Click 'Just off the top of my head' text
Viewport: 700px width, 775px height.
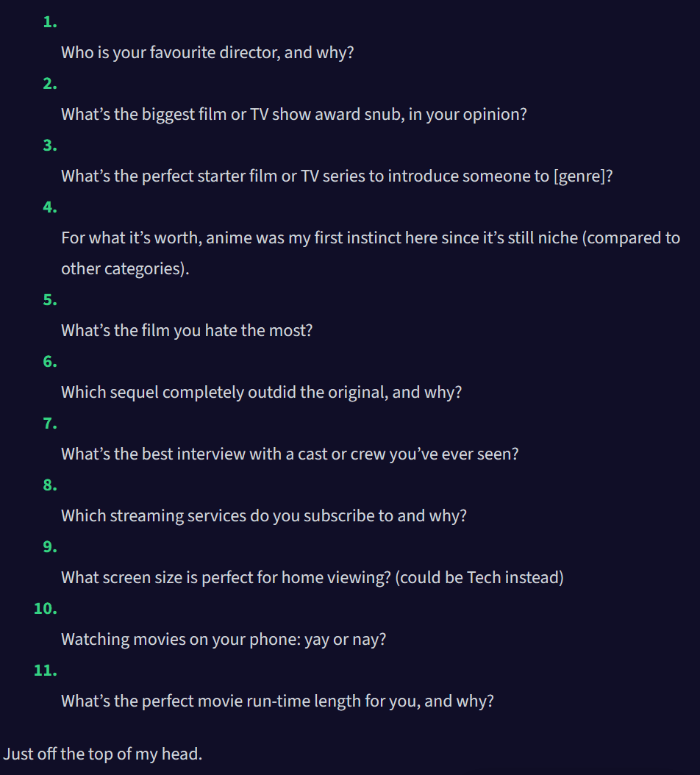103,754
